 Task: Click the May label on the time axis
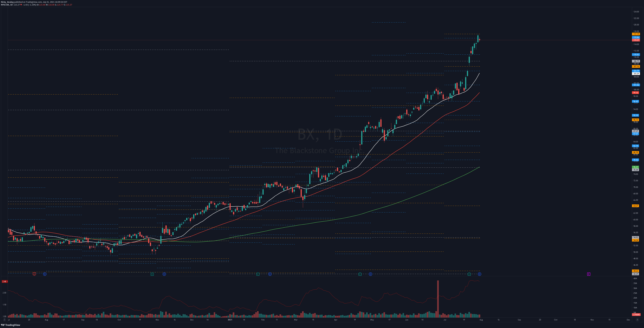click(372, 319)
